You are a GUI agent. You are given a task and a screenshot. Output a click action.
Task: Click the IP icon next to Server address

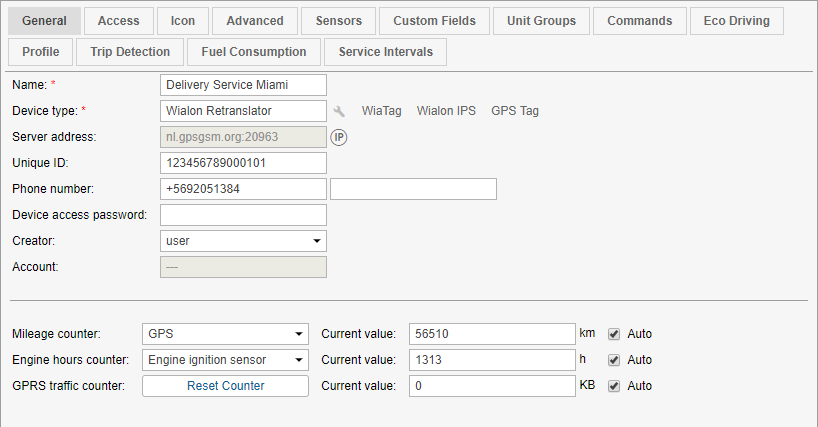[339, 137]
